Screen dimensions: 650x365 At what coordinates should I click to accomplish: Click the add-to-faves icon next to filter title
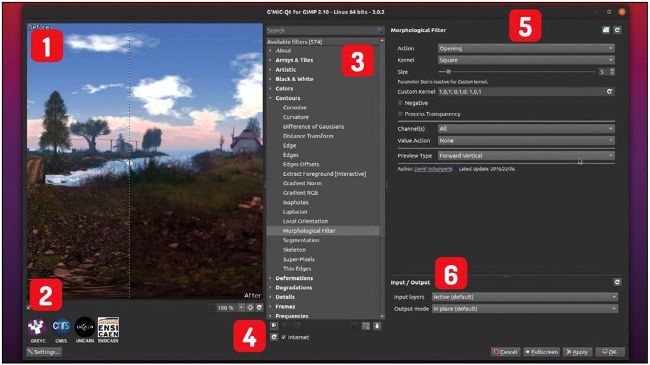pyautogui.click(x=606, y=30)
